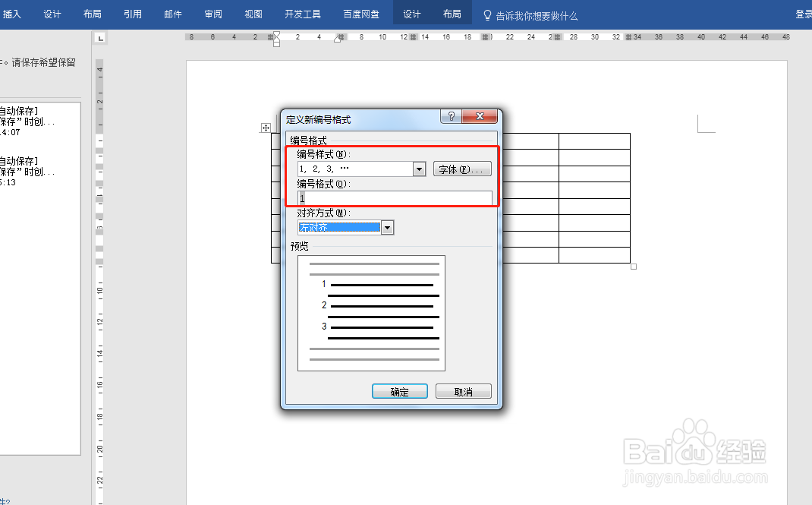Switch to the 插入 ribbon tab
812x505 pixels.
[x=13, y=14]
